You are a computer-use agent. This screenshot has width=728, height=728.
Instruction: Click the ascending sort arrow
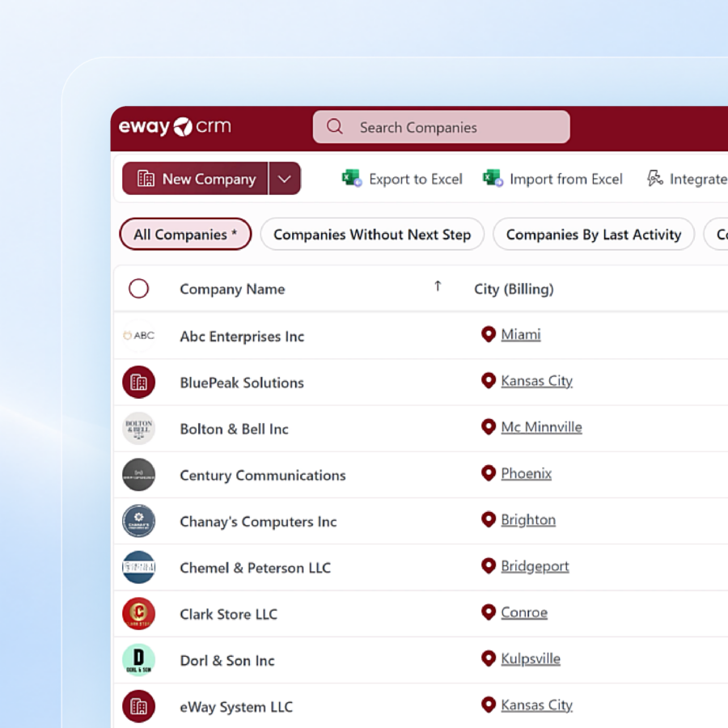coord(438,286)
